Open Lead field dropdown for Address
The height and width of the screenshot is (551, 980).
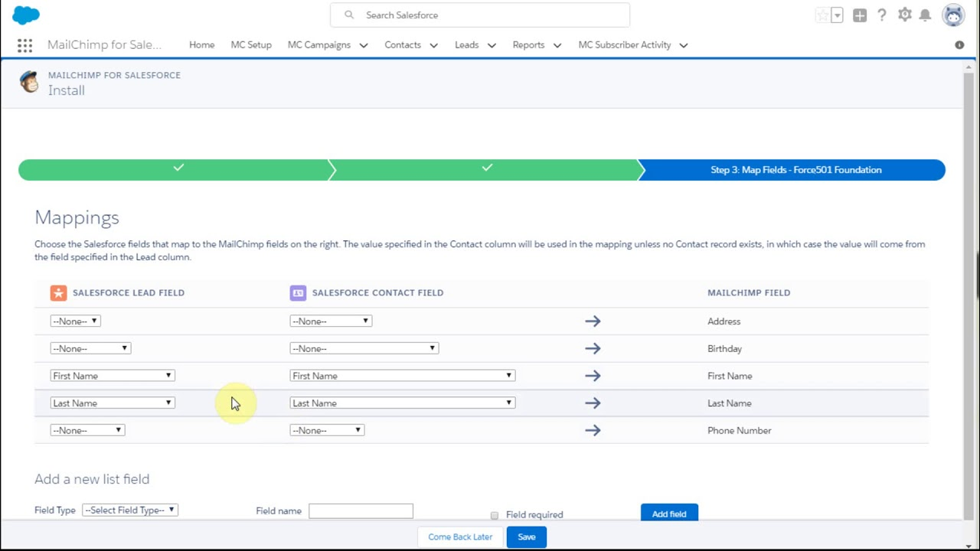click(x=75, y=321)
